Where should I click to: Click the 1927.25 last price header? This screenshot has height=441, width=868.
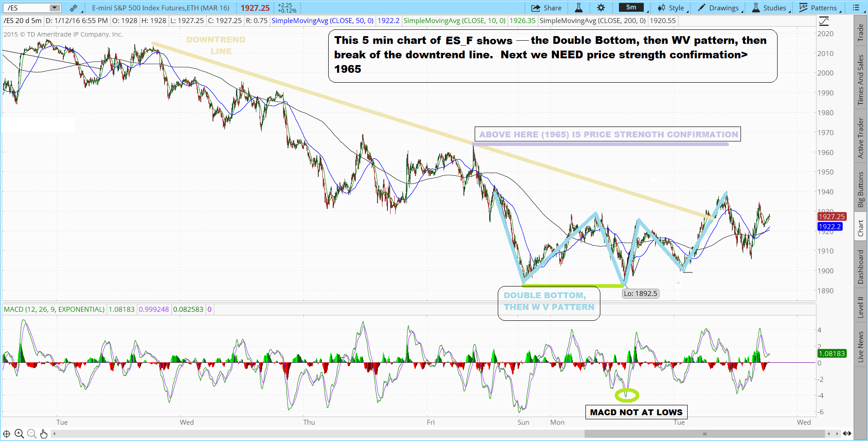point(255,8)
